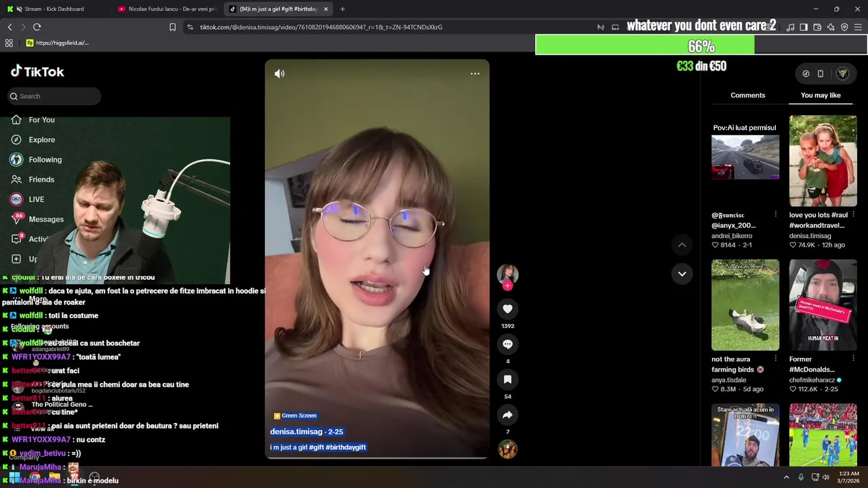Open the Explore page
This screenshot has height=488, width=868.
coord(33,140)
